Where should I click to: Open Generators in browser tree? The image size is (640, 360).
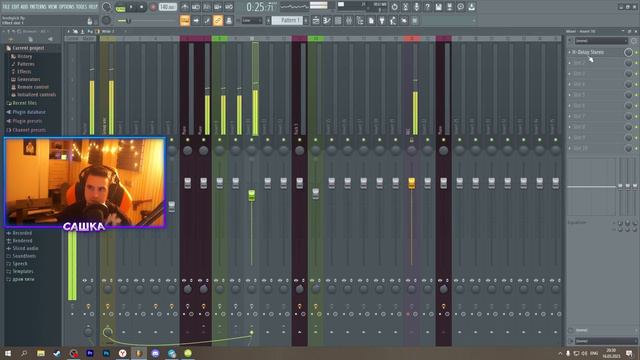point(29,79)
